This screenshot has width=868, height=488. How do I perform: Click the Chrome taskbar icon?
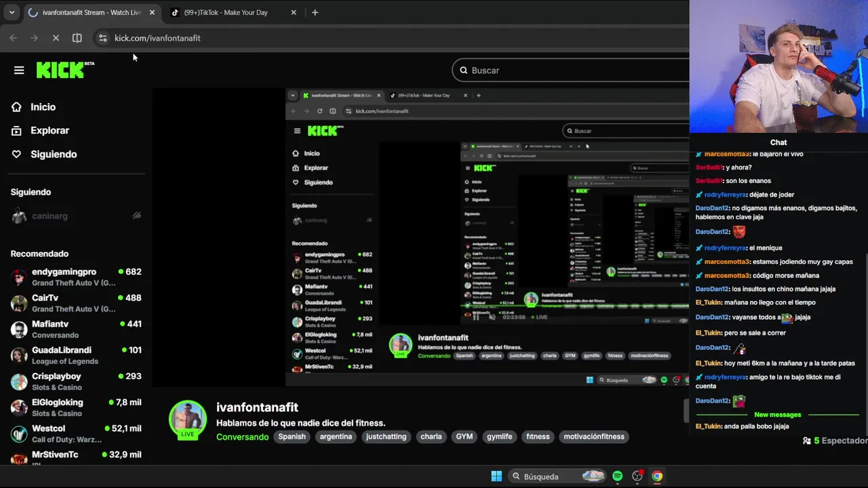[657, 476]
